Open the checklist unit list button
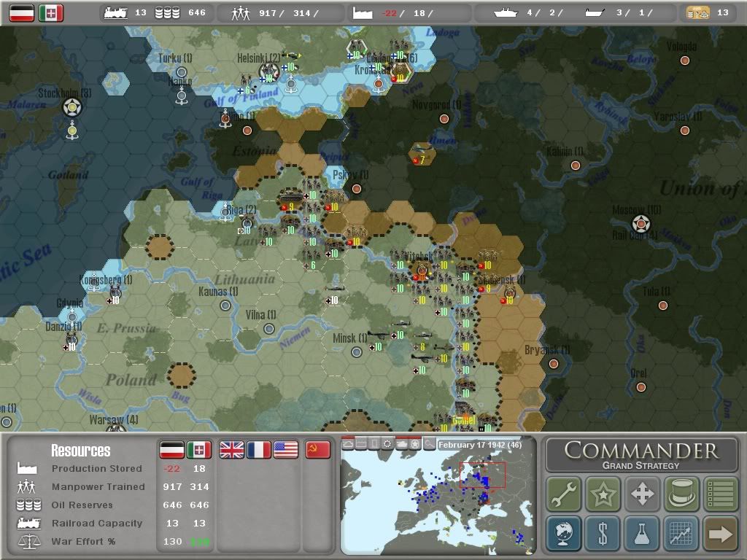Screen dimensions: 747x560 (x=720, y=494)
